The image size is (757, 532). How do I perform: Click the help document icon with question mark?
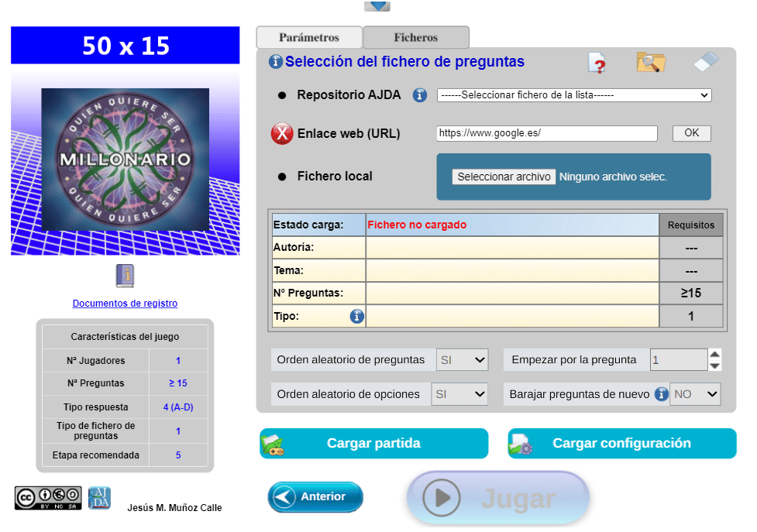597,63
